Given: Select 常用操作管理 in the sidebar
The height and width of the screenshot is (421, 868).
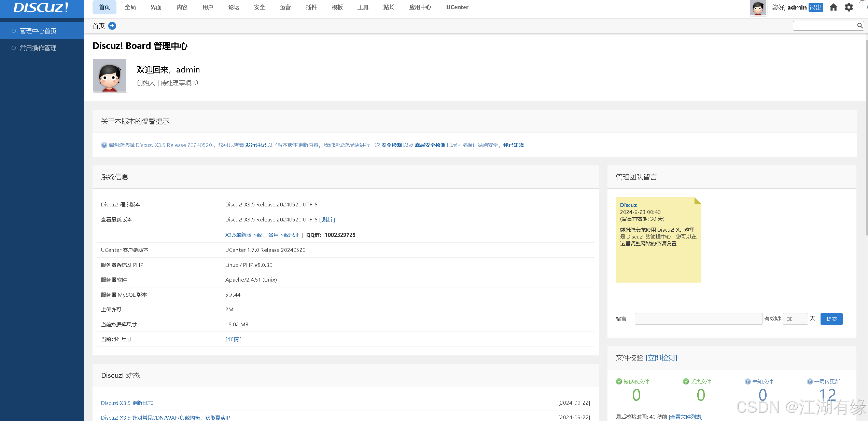Looking at the screenshot, I should click(38, 48).
